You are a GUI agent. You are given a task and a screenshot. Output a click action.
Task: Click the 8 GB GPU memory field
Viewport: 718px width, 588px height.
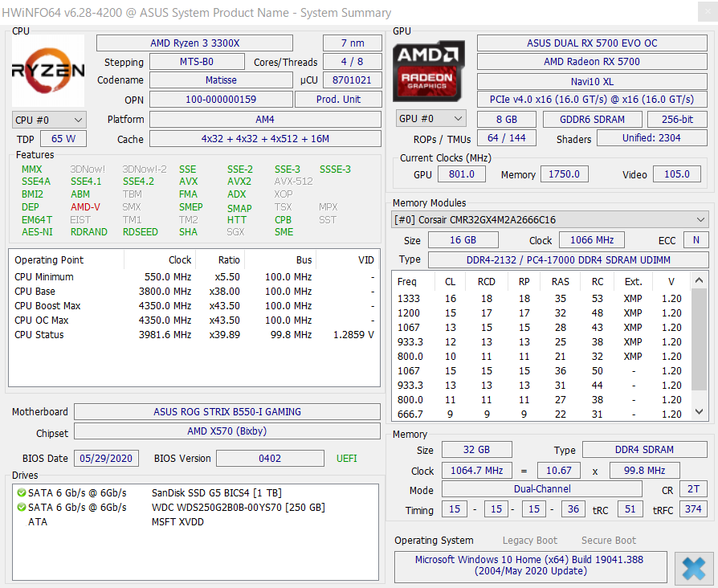[x=507, y=120]
